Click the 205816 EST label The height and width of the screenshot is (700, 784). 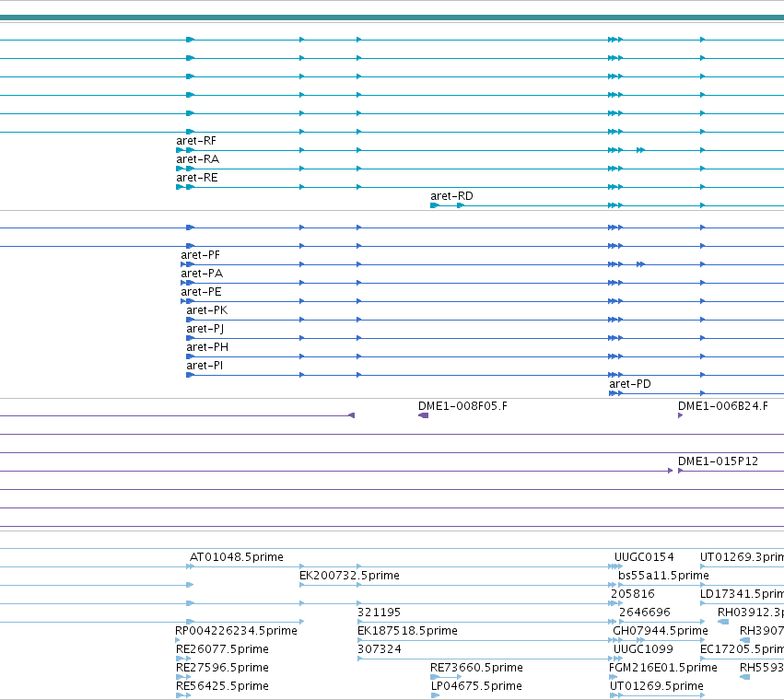pyautogui.click(x=633, y=594)
